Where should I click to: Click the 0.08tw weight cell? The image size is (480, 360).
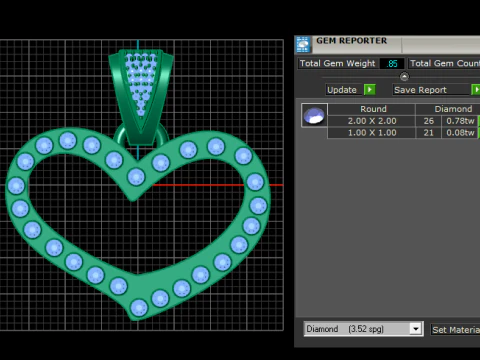coord(460,133)
